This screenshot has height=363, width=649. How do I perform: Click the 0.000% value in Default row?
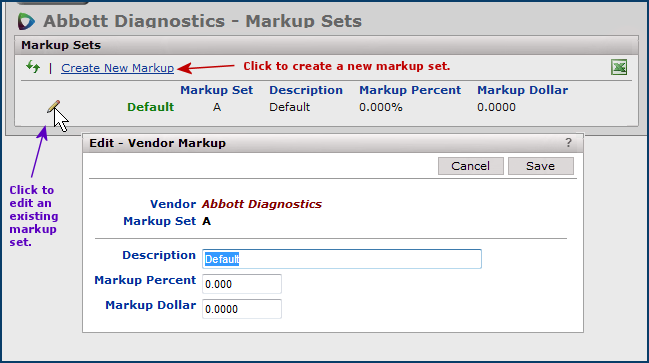(x=380, y=107)
